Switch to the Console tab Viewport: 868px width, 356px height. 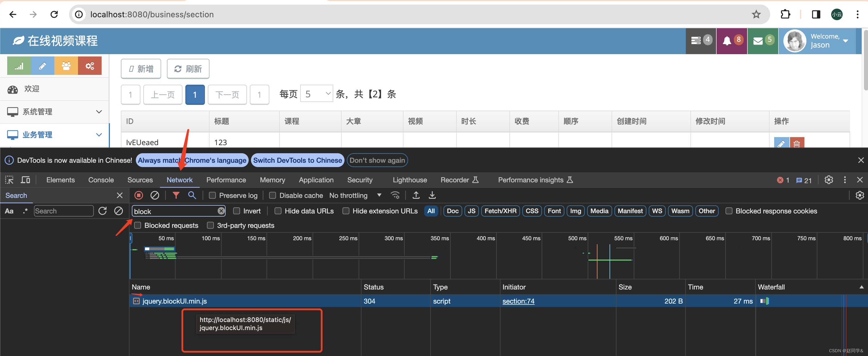pos(101,180)
